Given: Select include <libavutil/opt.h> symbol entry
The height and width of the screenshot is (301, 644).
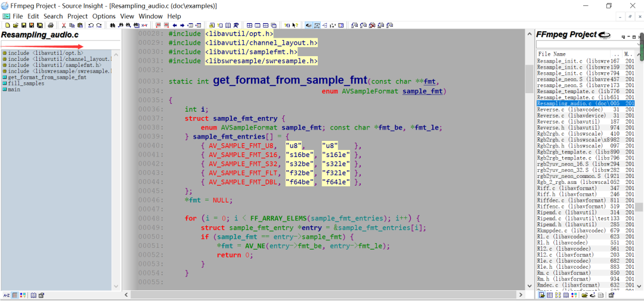Looking at the screenshot, I should 43,53.
